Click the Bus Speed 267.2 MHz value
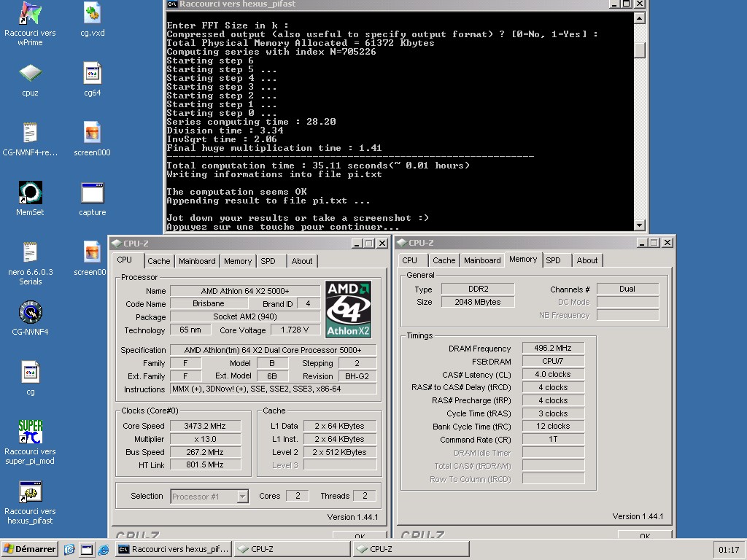This screenshot has width=747, height=560. tap(205, 452)
